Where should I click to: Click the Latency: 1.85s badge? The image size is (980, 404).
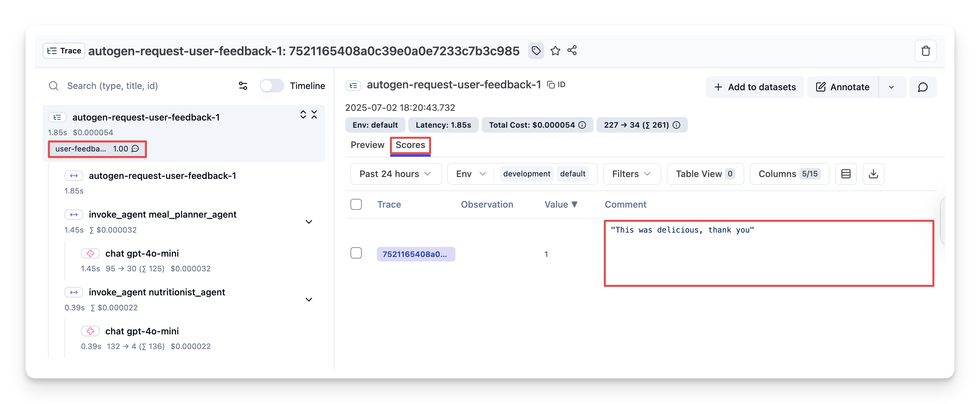[x=443, y=125]
